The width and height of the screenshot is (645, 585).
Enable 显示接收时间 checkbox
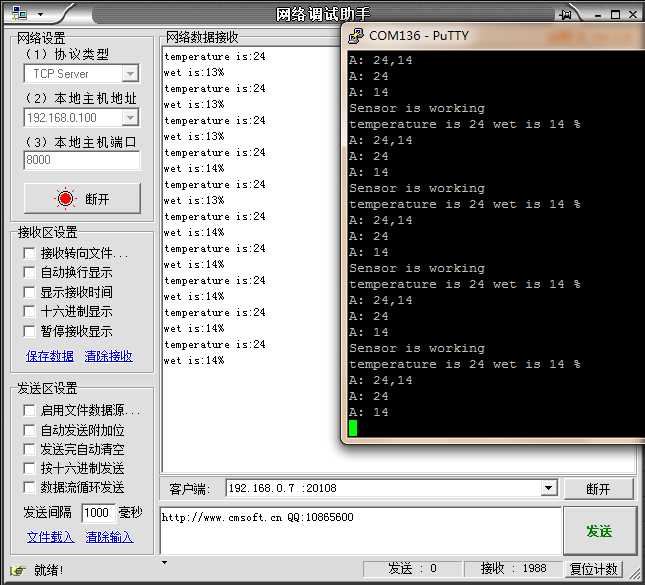(29, 292)
